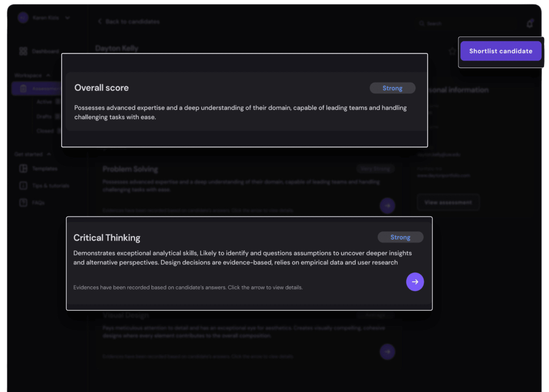Viewport: 549px width, 392px height.
Task: Click the Dashboard grid icon
Action: pyautogui.click(x=23, y=51)
